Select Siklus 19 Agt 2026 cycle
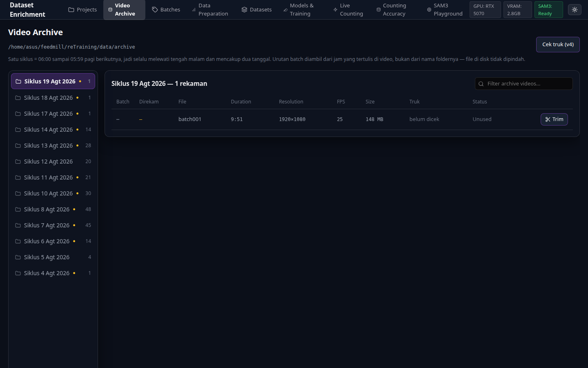The image size is (588, 368). (x=53, y=81)
